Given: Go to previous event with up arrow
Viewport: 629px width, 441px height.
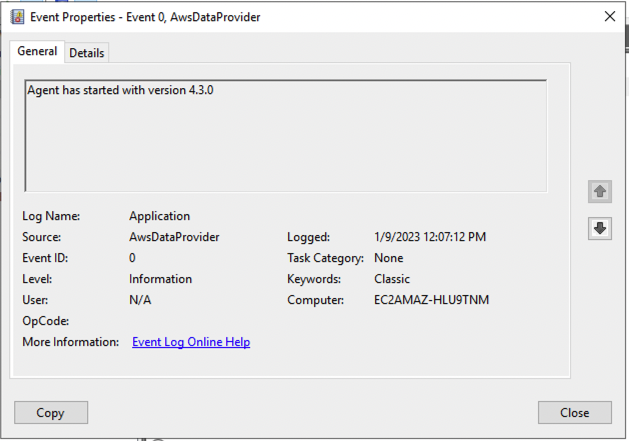Looking at the screenshot, I should pyautogui.click(x=599, y=191).
